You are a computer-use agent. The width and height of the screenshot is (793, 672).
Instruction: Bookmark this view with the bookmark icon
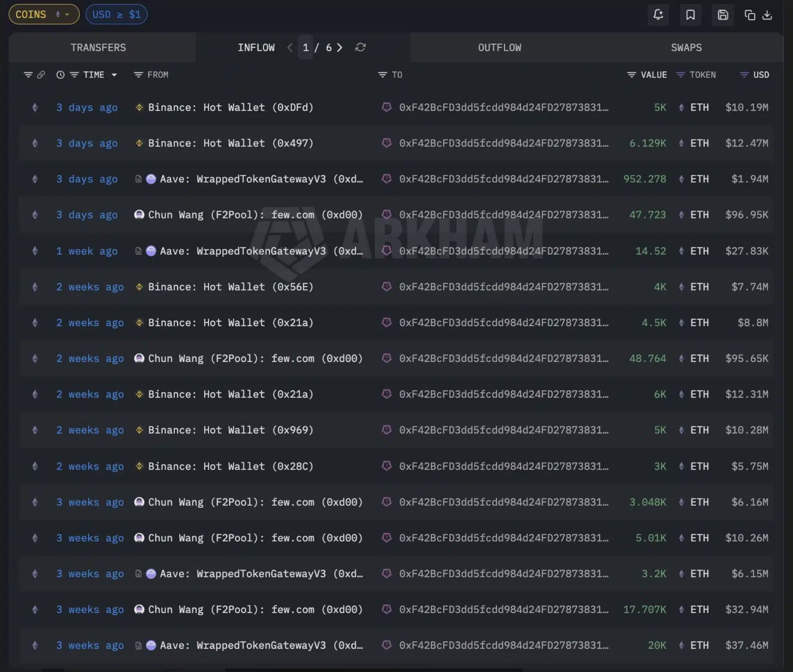tap(690, 14)
